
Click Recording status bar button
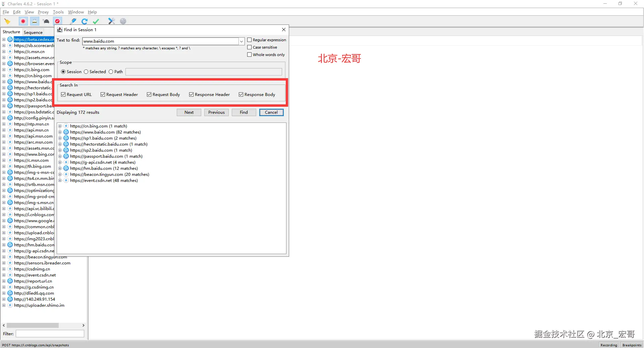pos(609,345)
